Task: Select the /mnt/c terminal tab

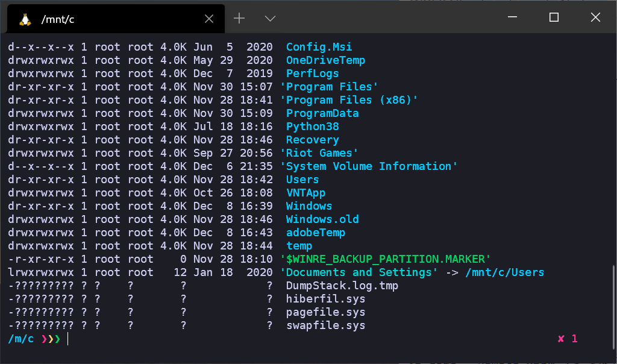Action: pyautogui.click(x=116, y=19)
